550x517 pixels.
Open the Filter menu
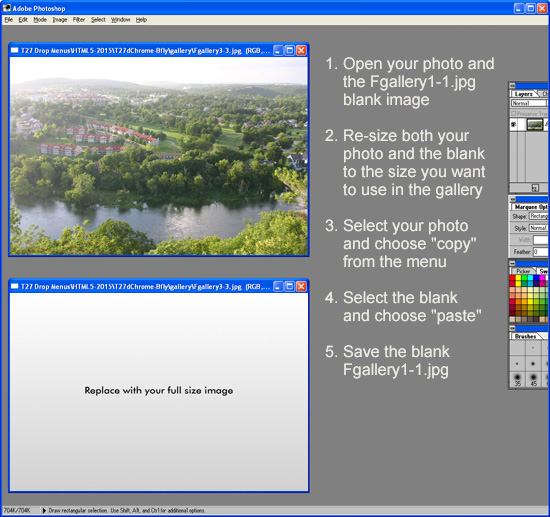point(79,20)
